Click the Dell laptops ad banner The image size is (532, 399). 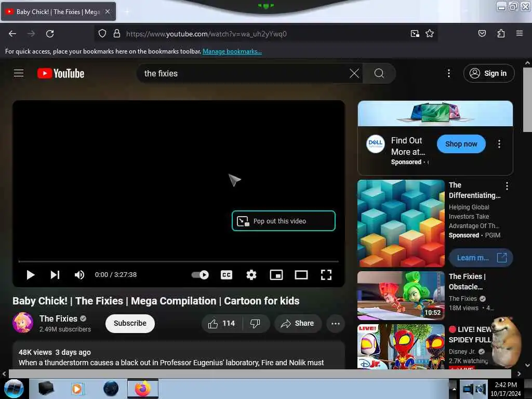[435, 113]
